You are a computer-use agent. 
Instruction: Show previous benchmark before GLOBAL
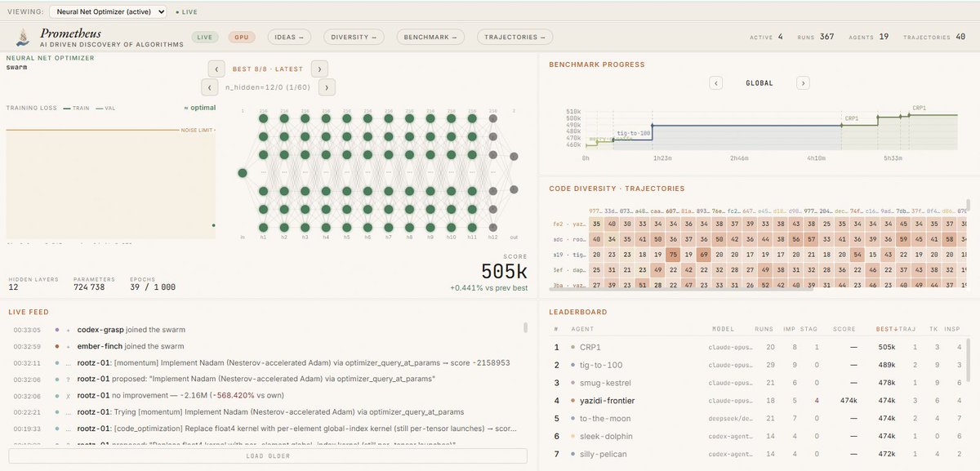715,82
